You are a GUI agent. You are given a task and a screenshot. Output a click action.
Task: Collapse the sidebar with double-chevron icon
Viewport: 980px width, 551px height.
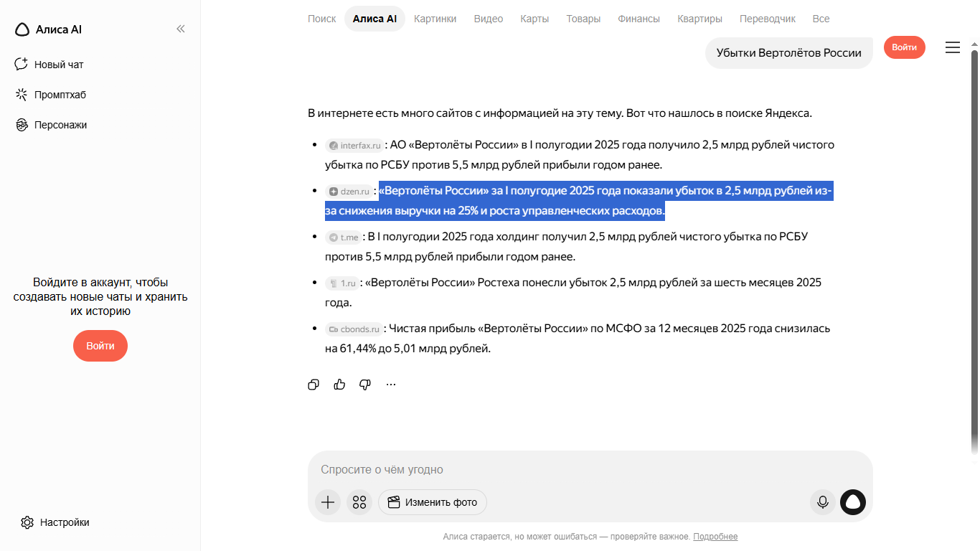click(181, 29)
